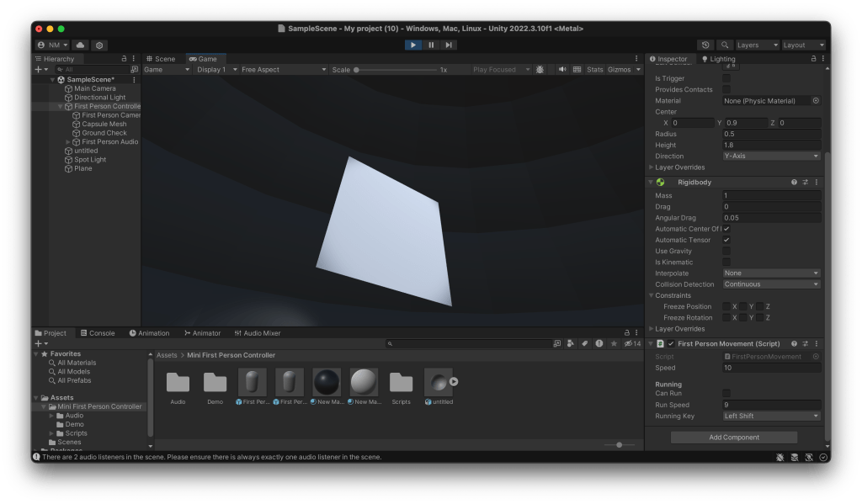
Task: Click the Stats button in Game view
Action: pos(595,70)
